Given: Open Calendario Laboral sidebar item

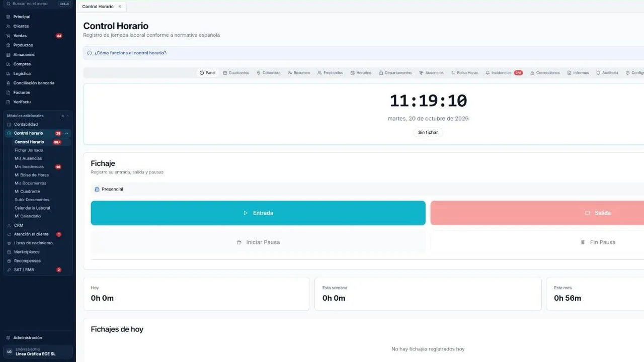Looking at the screenshot, I should pyautogui.click(x=32, y=208).
